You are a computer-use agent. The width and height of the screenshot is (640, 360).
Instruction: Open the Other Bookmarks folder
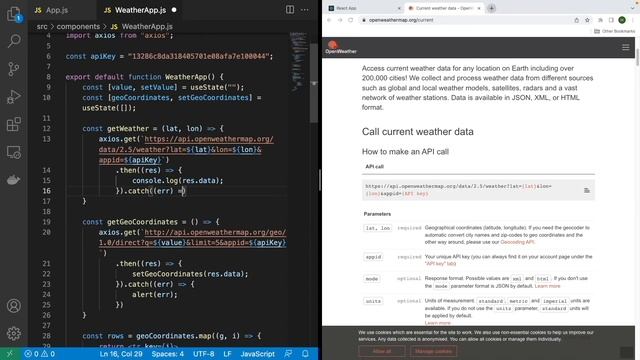(614, 31)
